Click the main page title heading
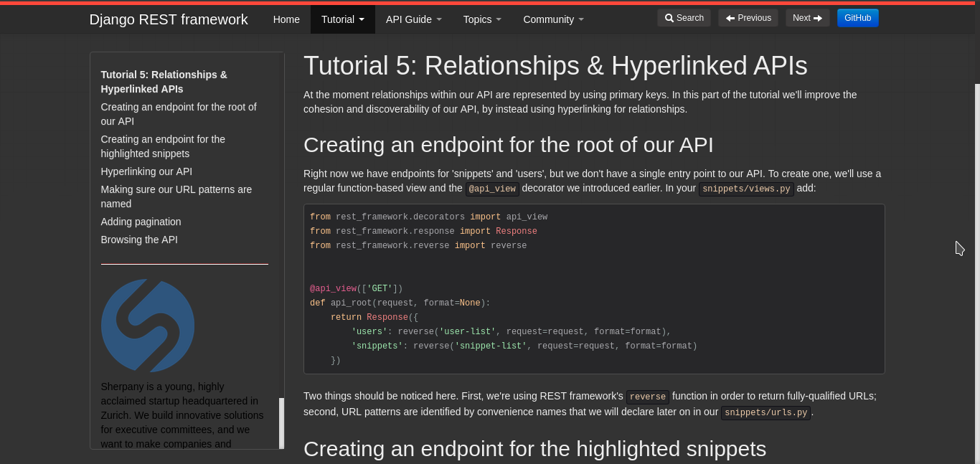Image resolution: width=980 pixels, height=464 pixels. coord(555,65)
